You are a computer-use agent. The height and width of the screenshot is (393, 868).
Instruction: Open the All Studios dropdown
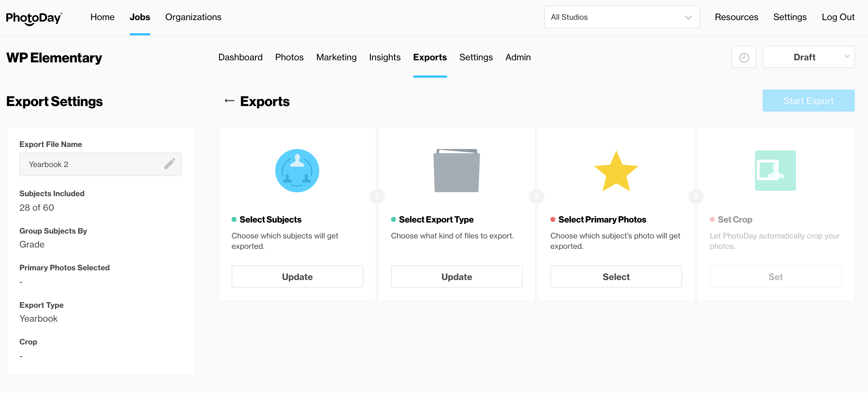[x=622, y=17]
